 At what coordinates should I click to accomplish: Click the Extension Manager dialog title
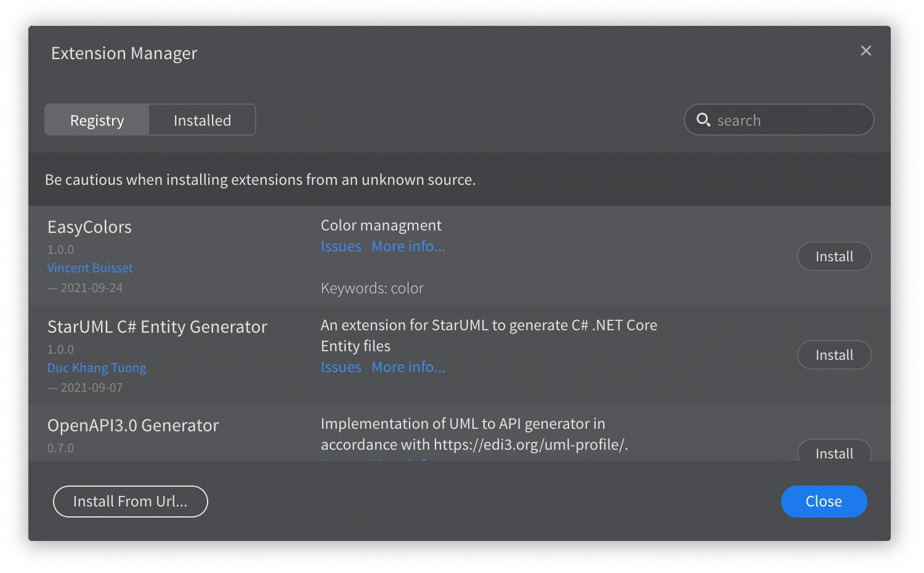124,54
